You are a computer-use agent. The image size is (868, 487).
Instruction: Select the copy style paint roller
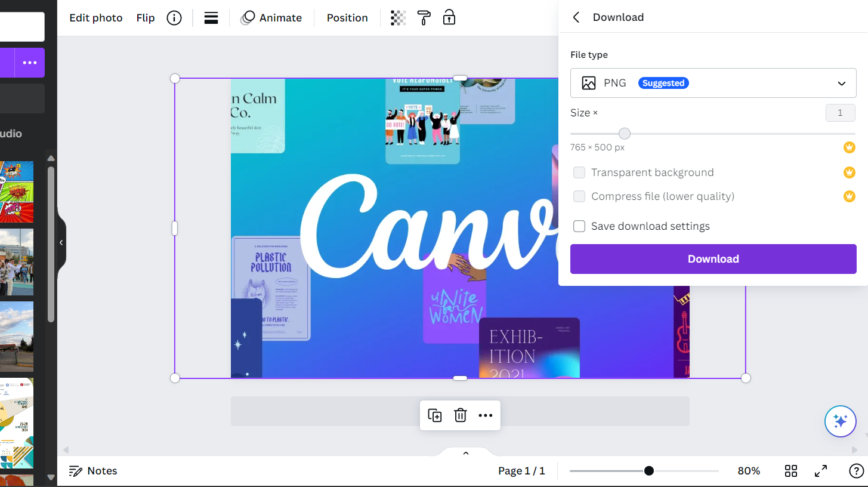coord(424,18)
